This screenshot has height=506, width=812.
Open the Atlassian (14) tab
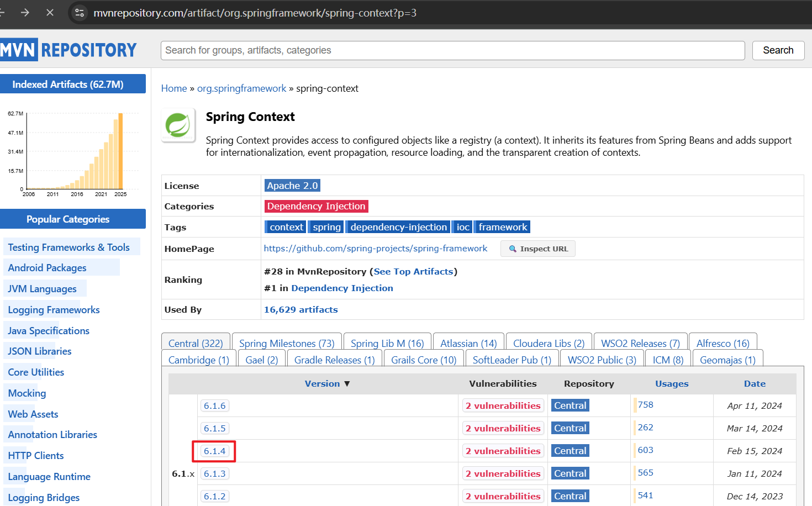coord(468,343)
